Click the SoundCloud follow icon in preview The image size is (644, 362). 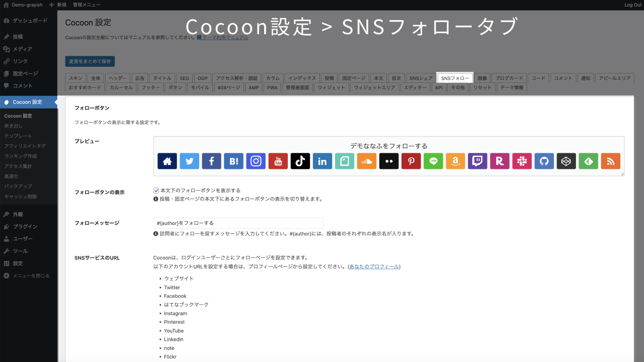(x=367, y=161)
